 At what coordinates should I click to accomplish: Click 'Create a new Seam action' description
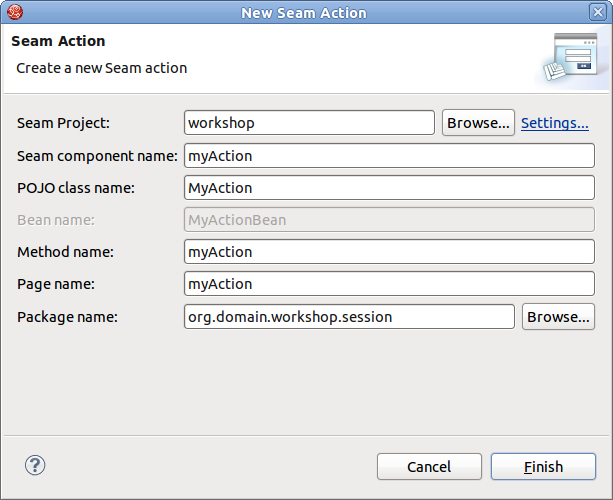(102, 68)
